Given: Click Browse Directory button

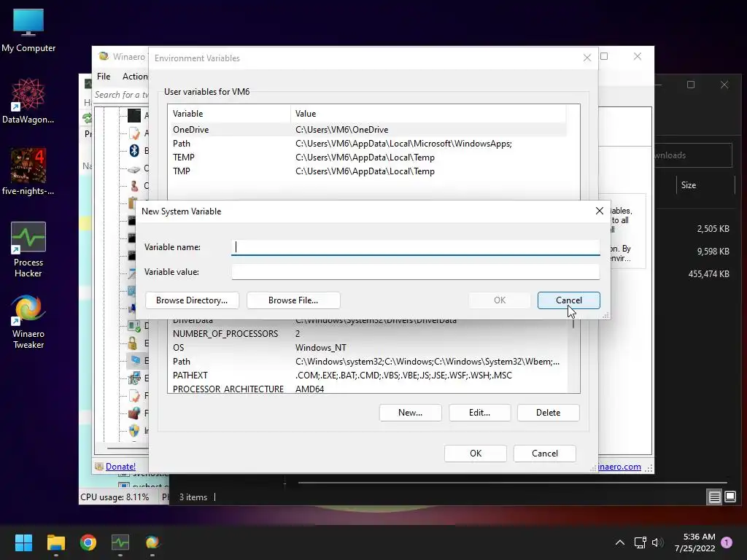Looking at the screenshot, I should pyautogui.click(x=192, y=300).
